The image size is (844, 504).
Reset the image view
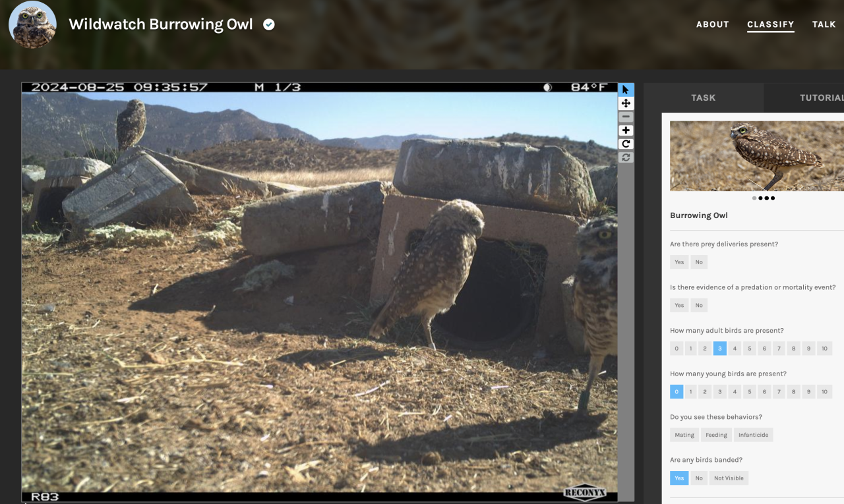click(x=626, y=157)
